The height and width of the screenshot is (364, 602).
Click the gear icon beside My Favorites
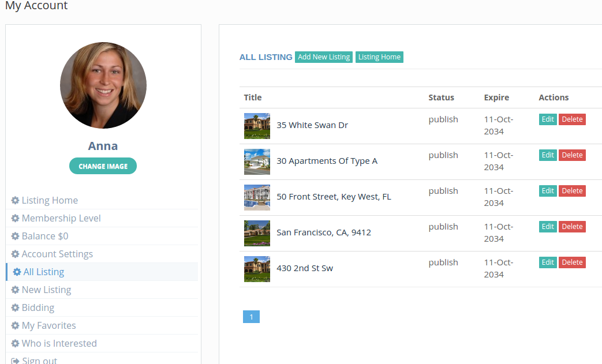click(x=14, y=325)
